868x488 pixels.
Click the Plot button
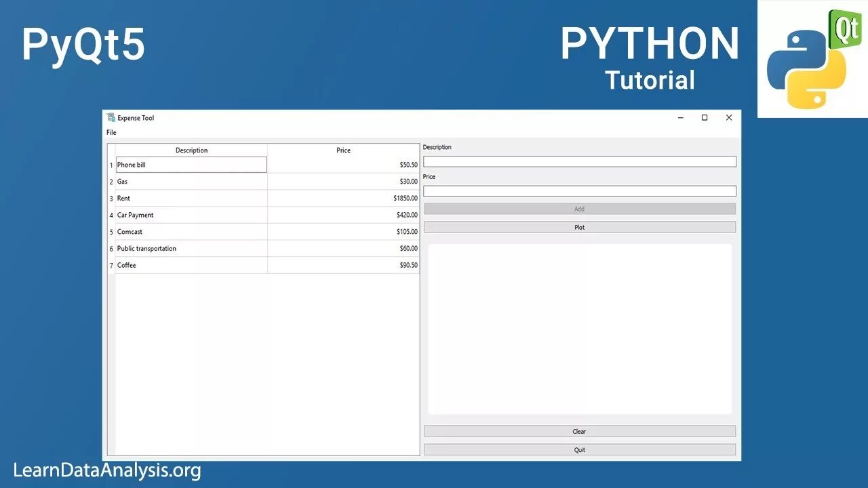point(580,227)
